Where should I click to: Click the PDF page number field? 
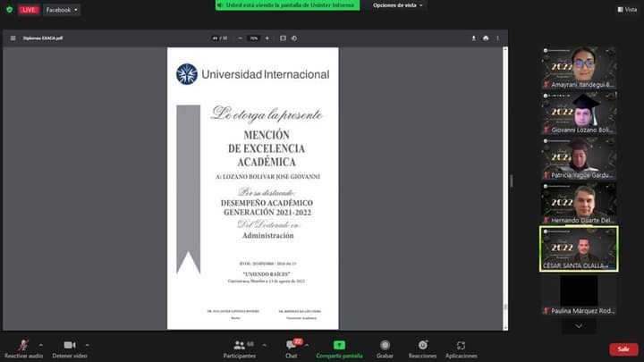coord(216,38)
